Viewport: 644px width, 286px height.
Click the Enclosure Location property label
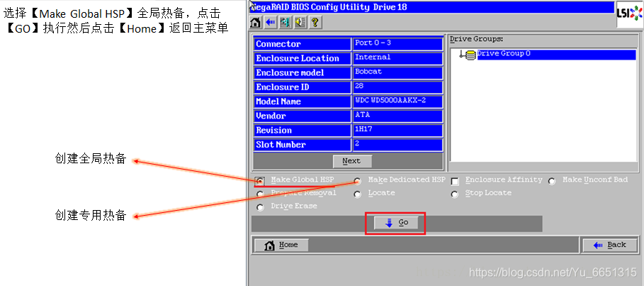[303, 58]
